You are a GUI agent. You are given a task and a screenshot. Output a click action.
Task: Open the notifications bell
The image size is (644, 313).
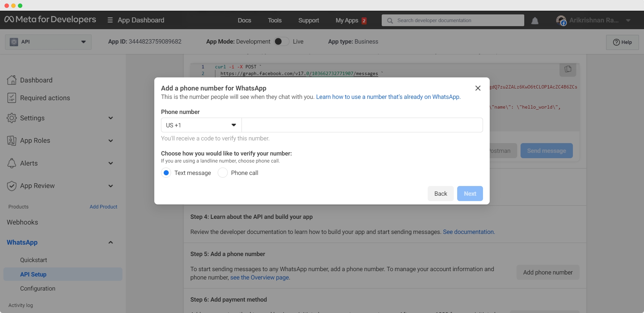(x=535, y=21)
